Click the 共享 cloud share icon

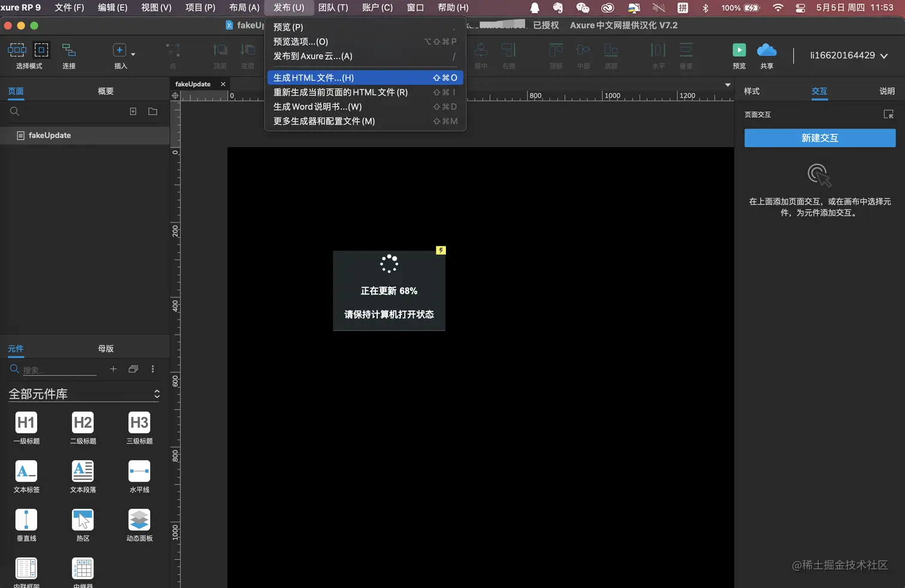(x=767, y=50)
